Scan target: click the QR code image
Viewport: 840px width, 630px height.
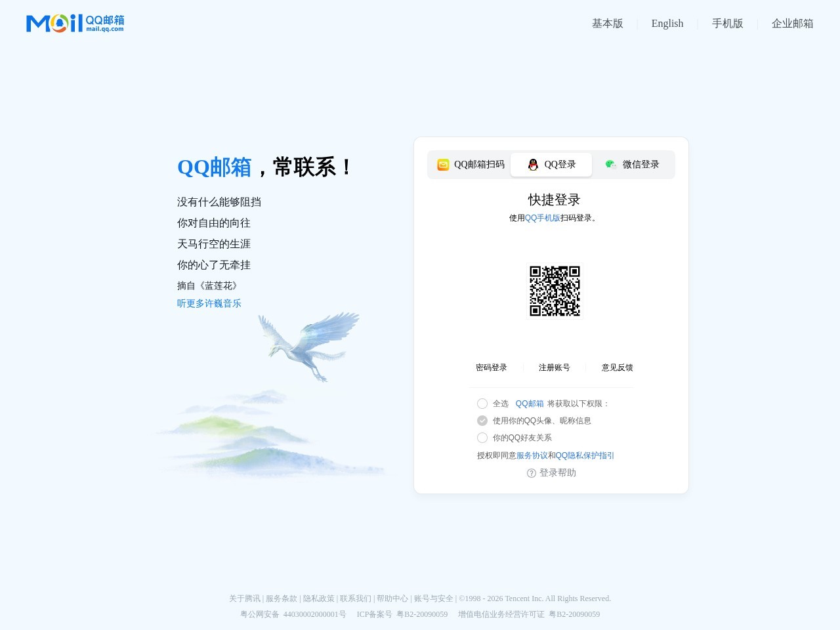(x=555, y=291)
